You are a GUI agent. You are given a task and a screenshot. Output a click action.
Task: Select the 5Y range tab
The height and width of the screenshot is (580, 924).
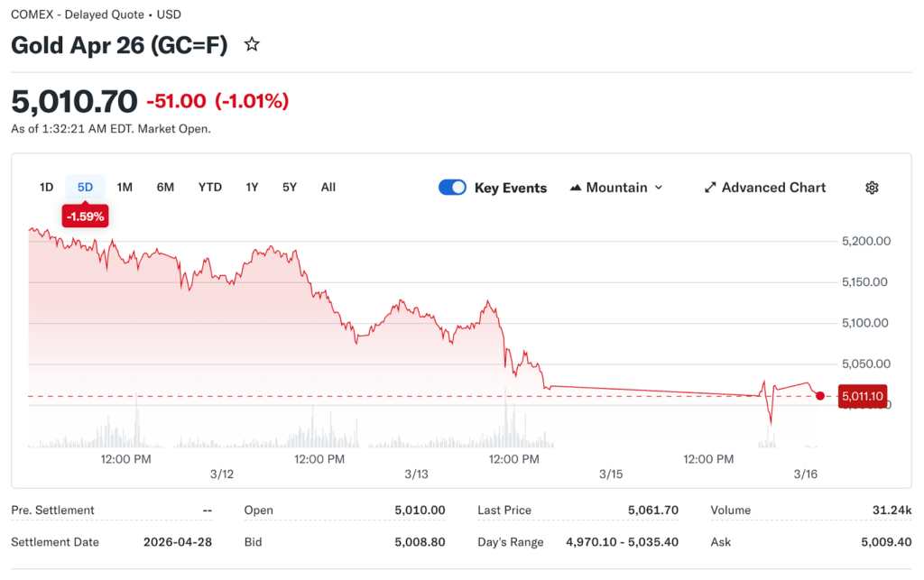pyautogui.click(x=289, y=188)
